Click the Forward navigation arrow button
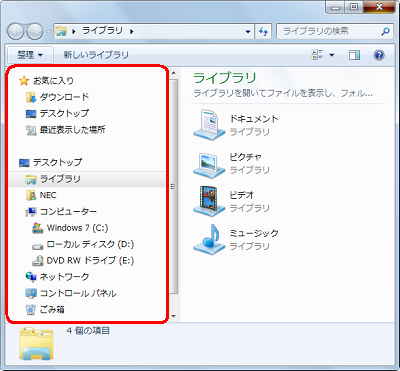The image size is (400, 371). click(35, 32)
